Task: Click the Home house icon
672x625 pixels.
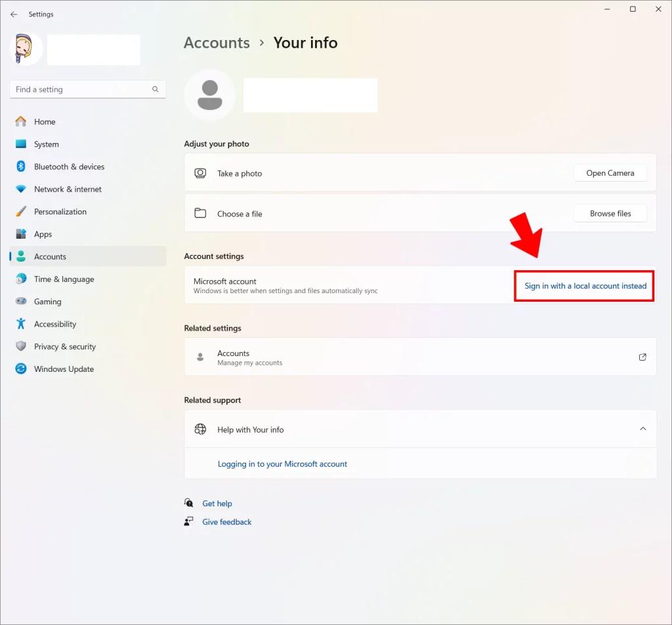Action: coord(20,122)
